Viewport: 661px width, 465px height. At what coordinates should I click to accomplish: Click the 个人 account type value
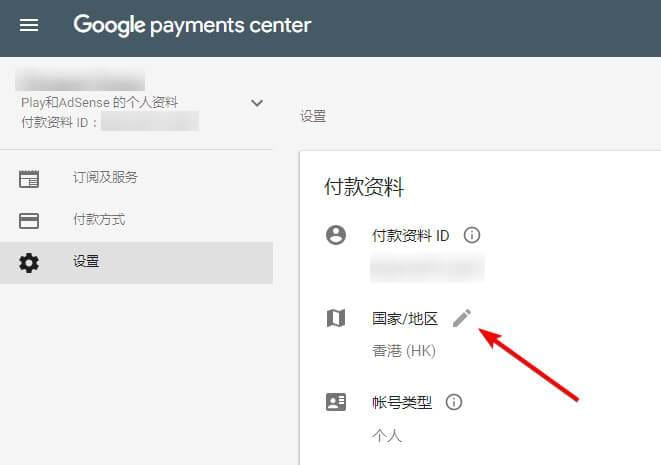click(x=386, y=436)
